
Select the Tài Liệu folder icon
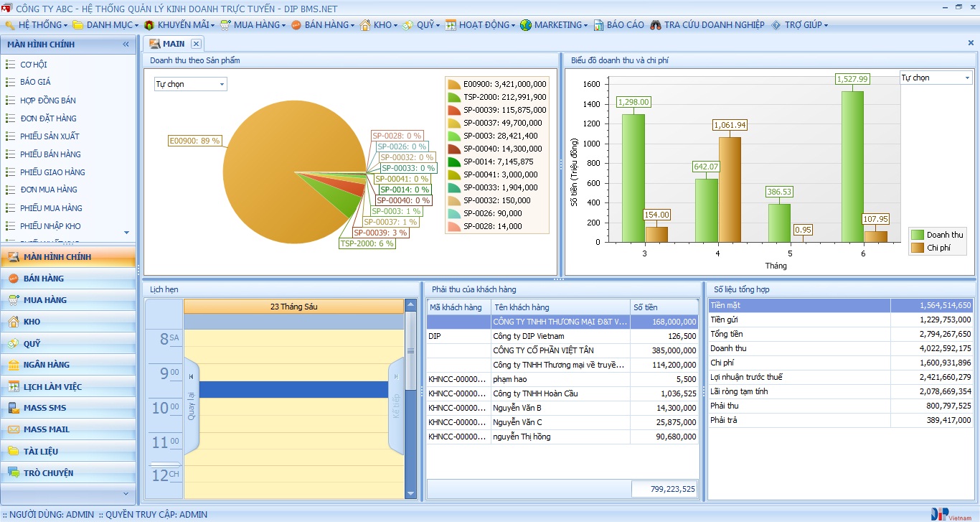coord(13,452)
